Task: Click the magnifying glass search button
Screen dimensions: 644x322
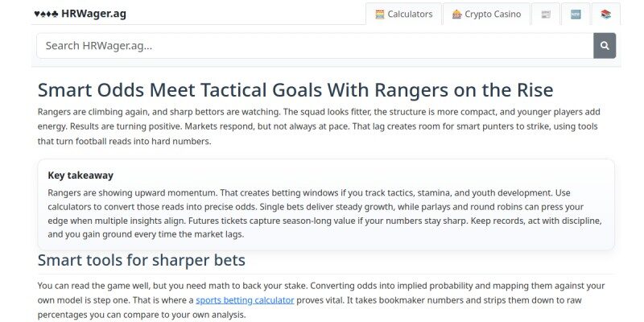Action: pos(605,46)
